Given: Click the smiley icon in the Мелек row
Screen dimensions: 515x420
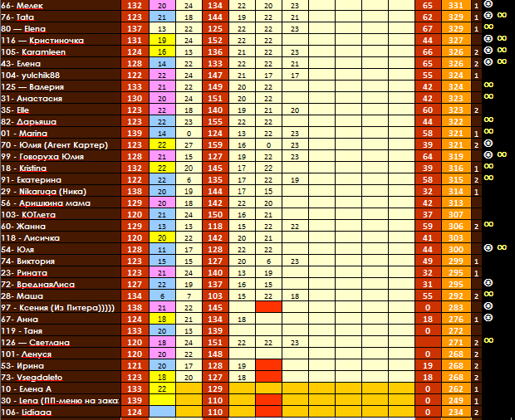Looking at the screenshot, I should point(487,5).
